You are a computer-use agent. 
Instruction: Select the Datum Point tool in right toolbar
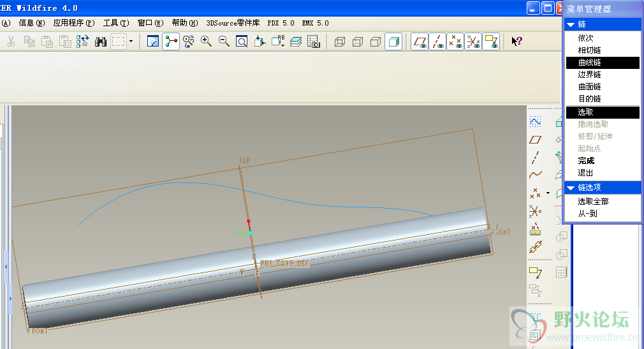pos(535,193)
